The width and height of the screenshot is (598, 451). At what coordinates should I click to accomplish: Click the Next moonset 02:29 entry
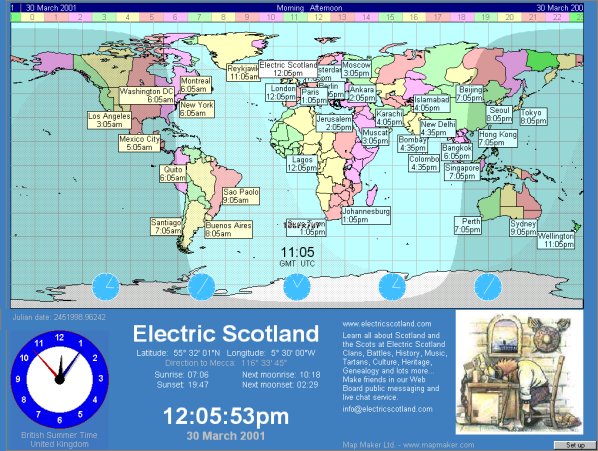(x=280, y=385)
